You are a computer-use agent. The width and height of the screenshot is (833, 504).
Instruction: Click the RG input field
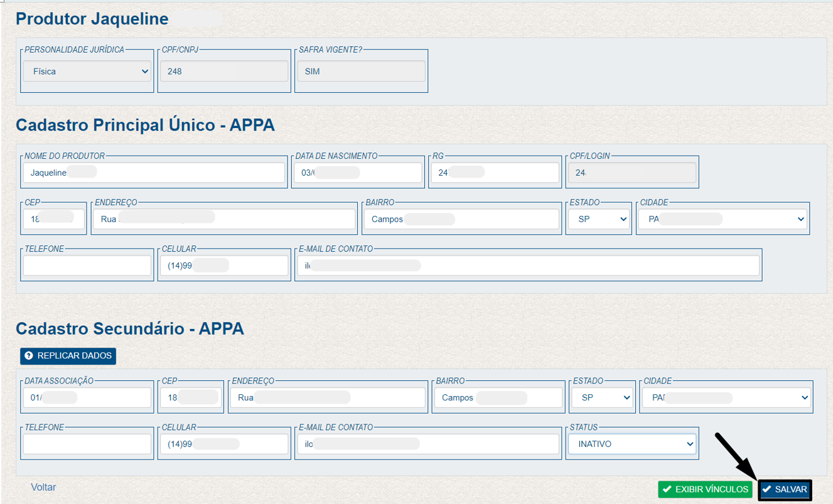pyautogui.click(x=495, y=173)
